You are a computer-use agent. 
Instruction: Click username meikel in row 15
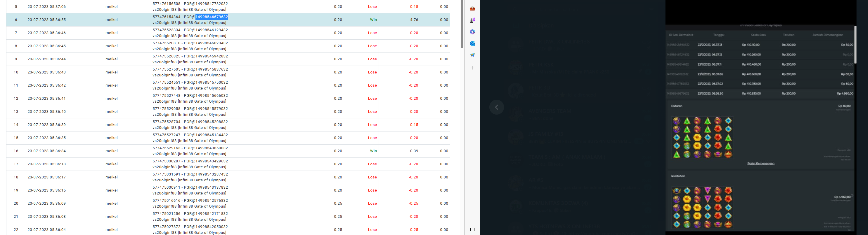(x=112, y=138)
